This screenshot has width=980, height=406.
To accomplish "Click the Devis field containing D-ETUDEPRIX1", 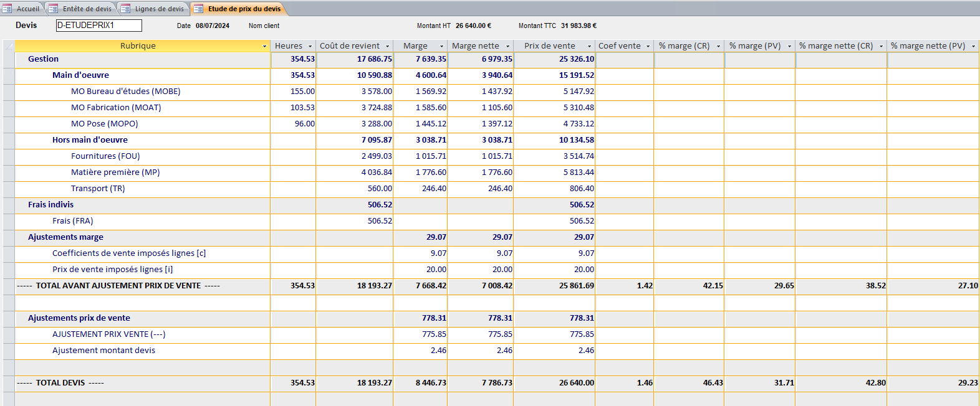I will click(x=98, y=26).
